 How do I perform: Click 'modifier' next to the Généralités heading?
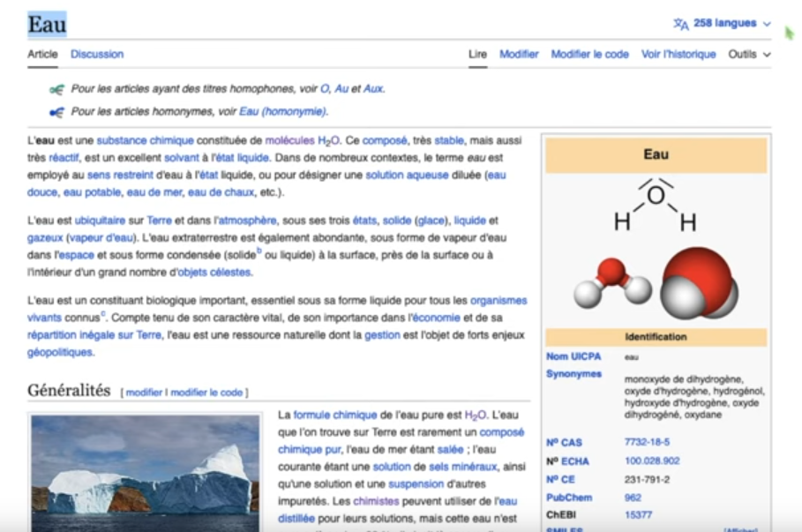(144, 393)
